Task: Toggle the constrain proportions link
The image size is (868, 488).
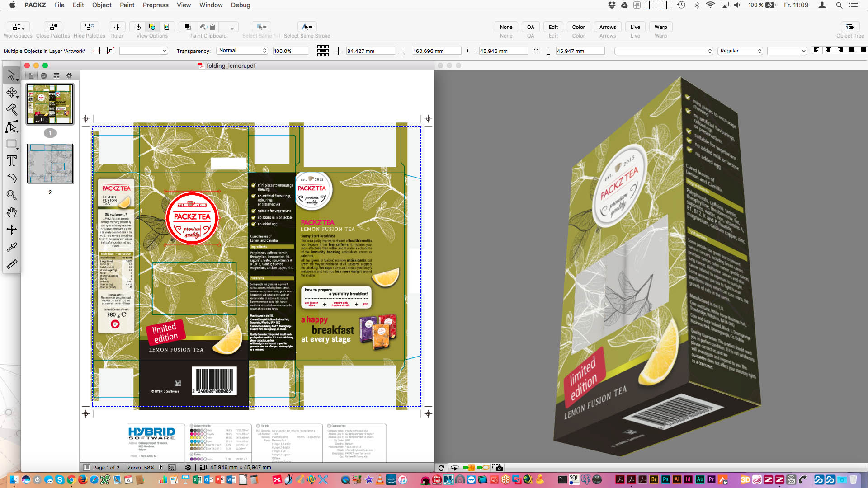Action: tap(536, 51)
